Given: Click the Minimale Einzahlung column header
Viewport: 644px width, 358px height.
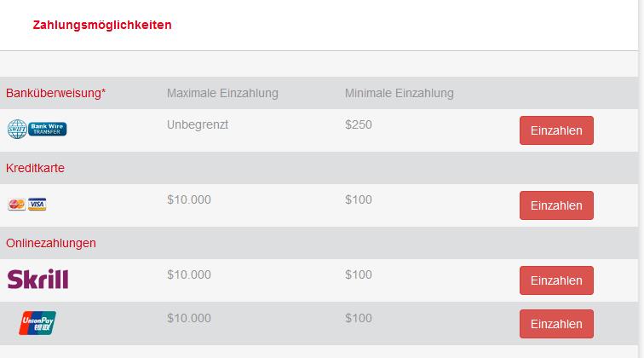Looking at the screenshot, I should [400, 93].
